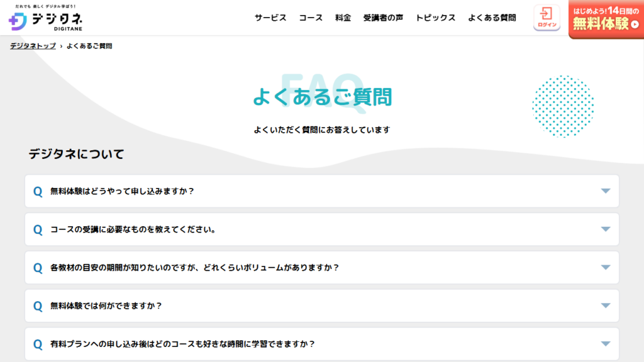Click the Digitane logo

(x=45, y=18)
